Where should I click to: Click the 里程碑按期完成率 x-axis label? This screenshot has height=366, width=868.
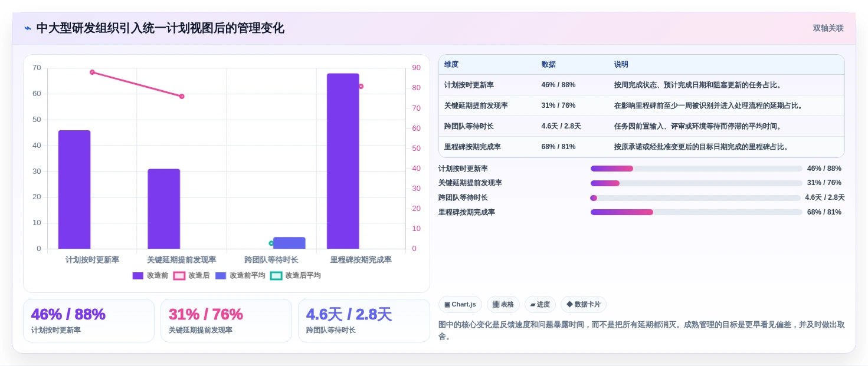coord(361,260)
